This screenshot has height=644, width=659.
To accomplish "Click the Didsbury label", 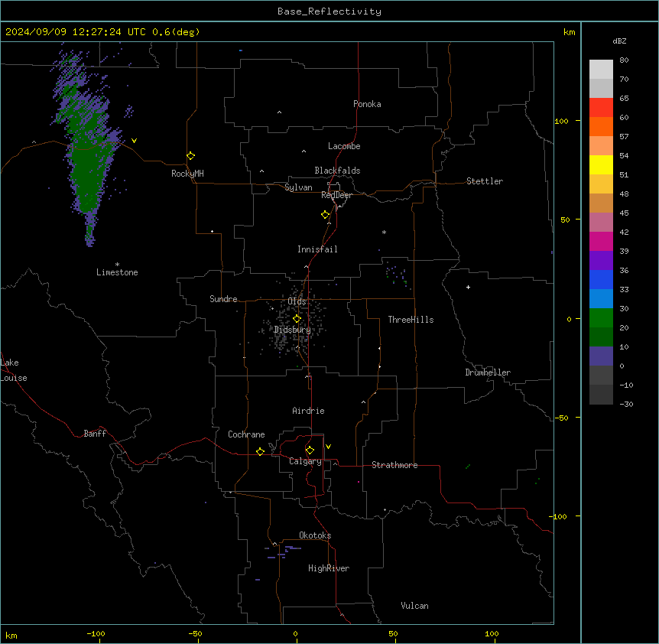I will click(293, 330).
